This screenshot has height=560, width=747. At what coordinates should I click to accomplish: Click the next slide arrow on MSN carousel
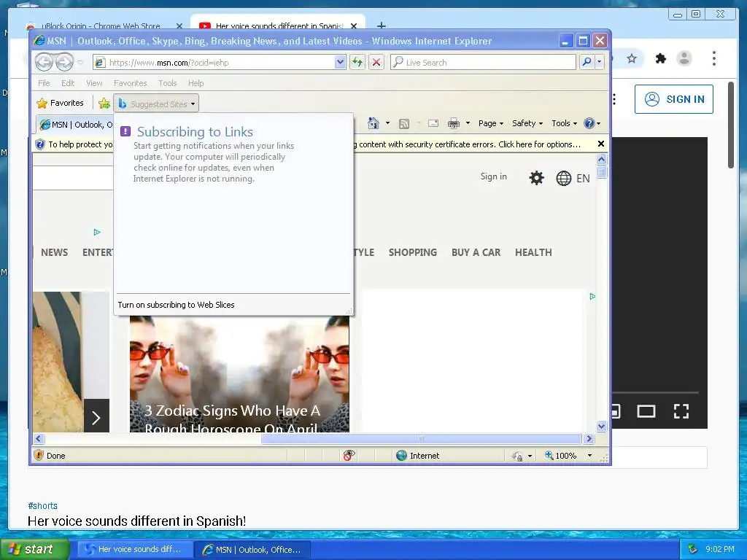click(x=96, y=417)
